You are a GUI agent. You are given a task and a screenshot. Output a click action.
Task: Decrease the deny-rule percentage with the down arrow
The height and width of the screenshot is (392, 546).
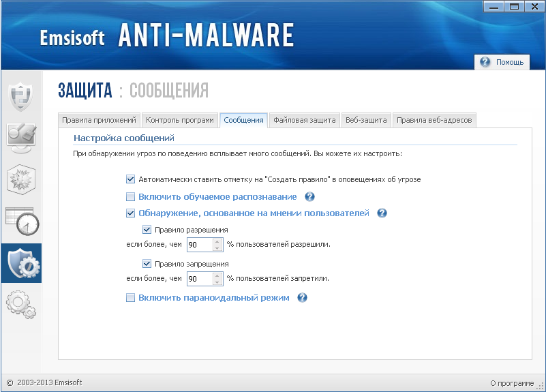click(217, 282)
